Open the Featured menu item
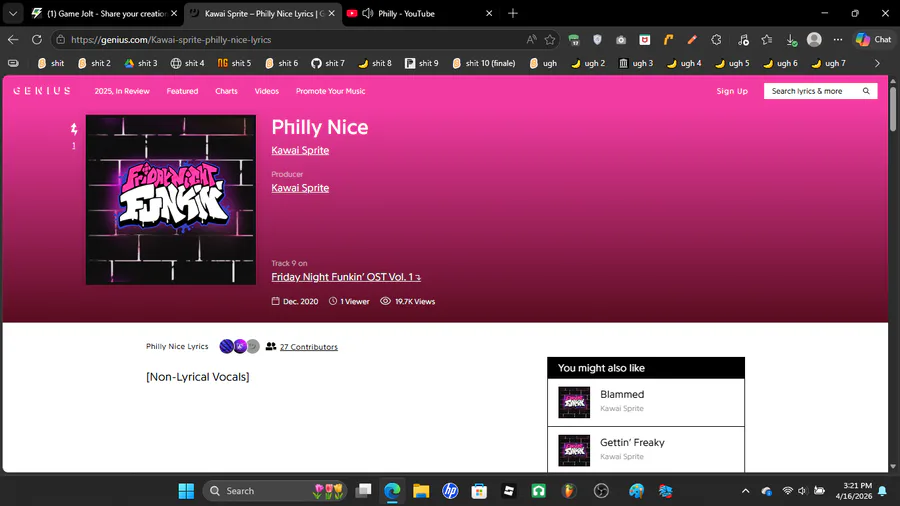 tap(182, 91)
